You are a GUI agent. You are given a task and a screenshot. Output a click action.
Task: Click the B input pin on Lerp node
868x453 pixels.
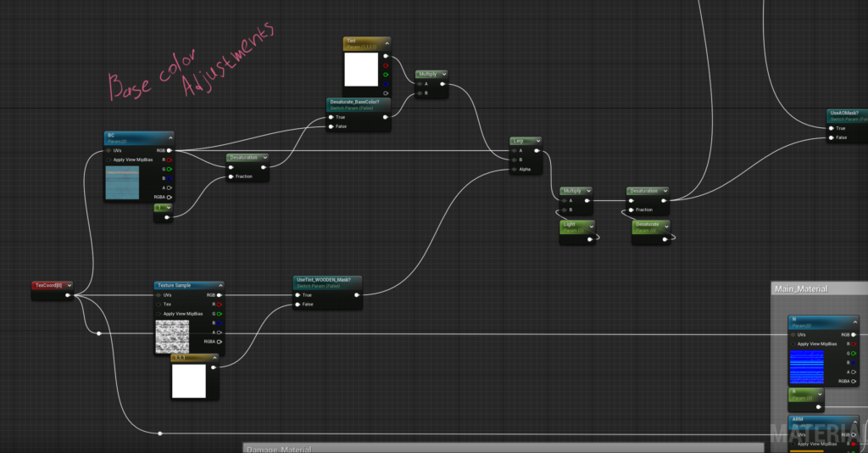(515, 160)
